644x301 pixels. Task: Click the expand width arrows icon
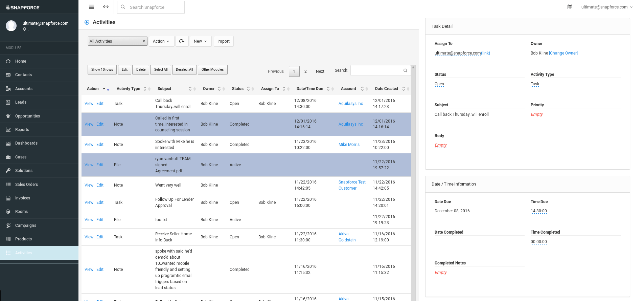(106, 7)
